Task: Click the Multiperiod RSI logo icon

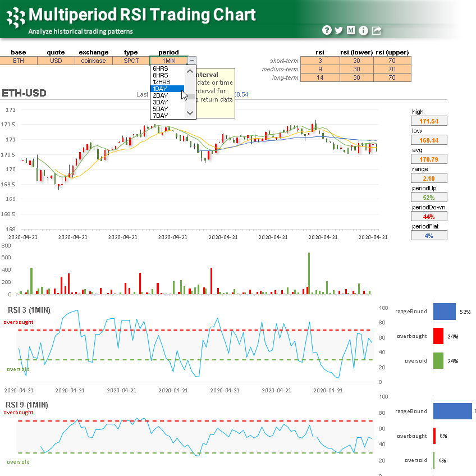Action: [15, 15]
